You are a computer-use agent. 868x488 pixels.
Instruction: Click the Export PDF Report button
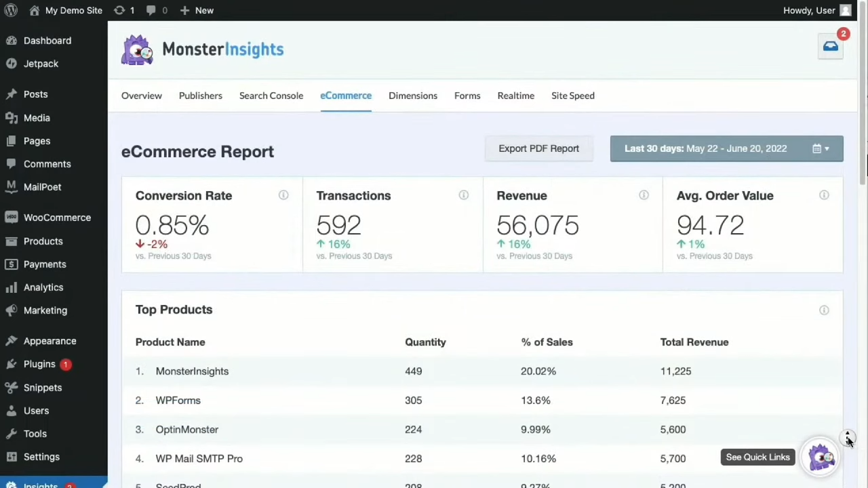click(538, 148)
